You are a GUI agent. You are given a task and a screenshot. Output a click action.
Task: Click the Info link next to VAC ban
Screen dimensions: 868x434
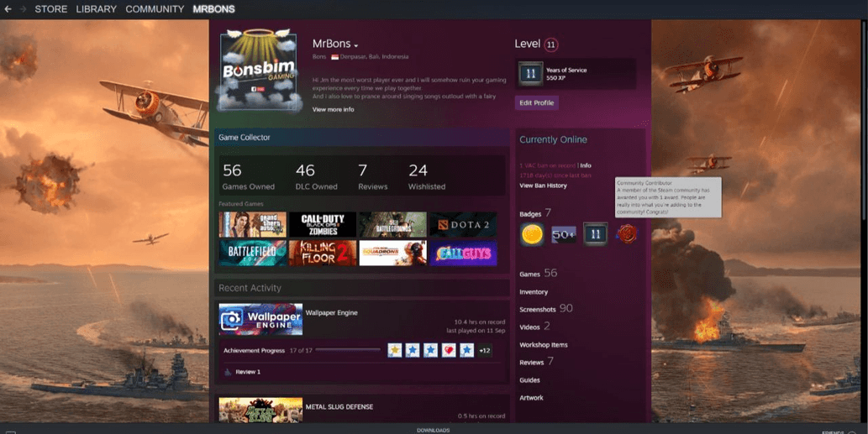(x=586, y=165)
